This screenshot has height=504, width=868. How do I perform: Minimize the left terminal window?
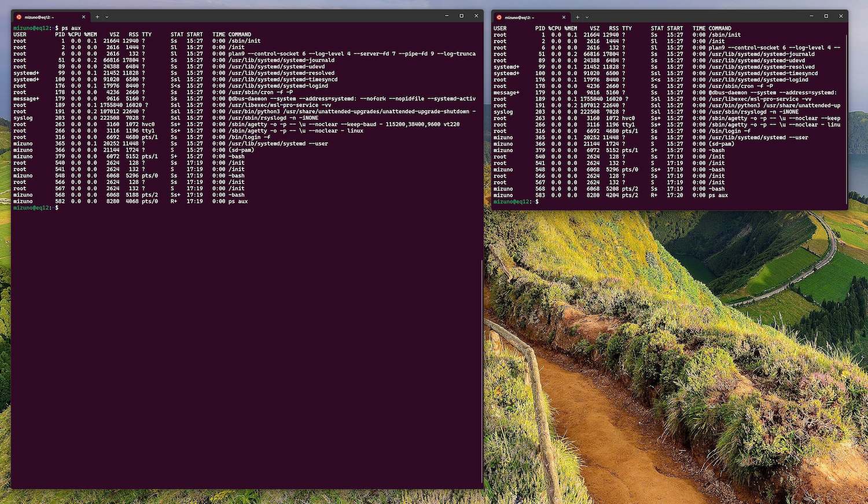(x=447, y=16)
